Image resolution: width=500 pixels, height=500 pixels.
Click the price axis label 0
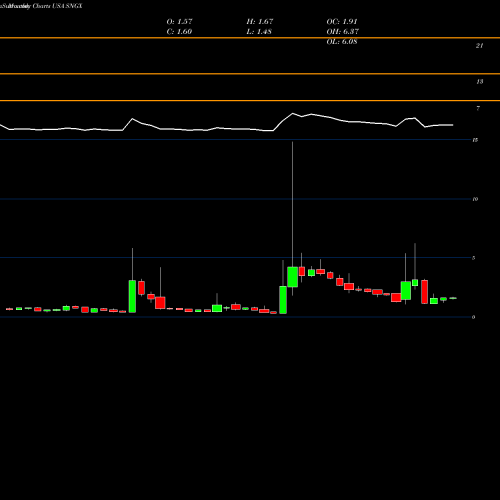tap(473, 317)
